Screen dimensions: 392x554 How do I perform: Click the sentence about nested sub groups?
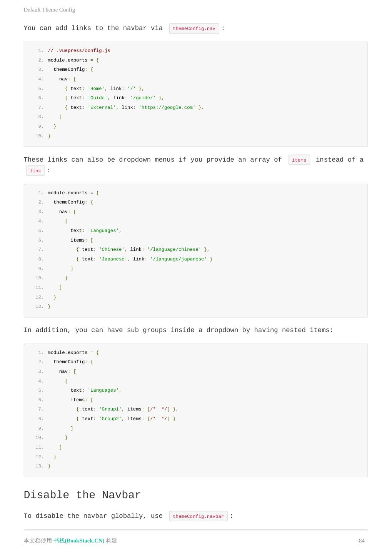178,330
